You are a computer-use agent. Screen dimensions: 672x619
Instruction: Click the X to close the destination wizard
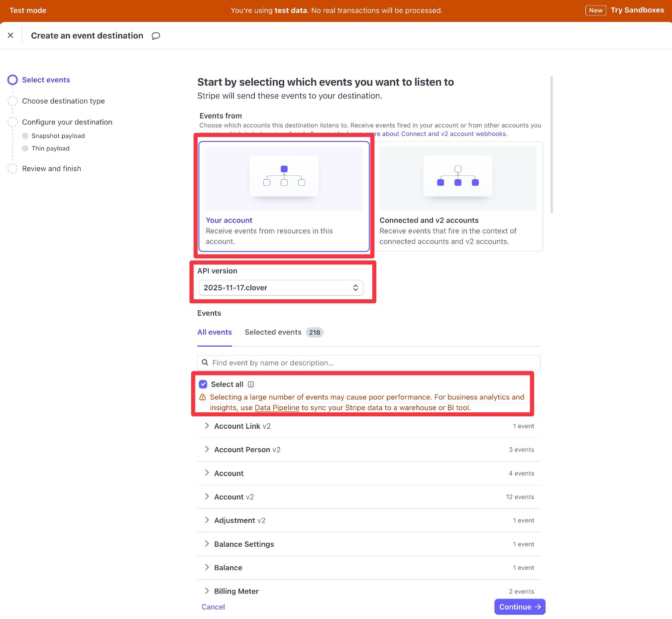(10, 35)
